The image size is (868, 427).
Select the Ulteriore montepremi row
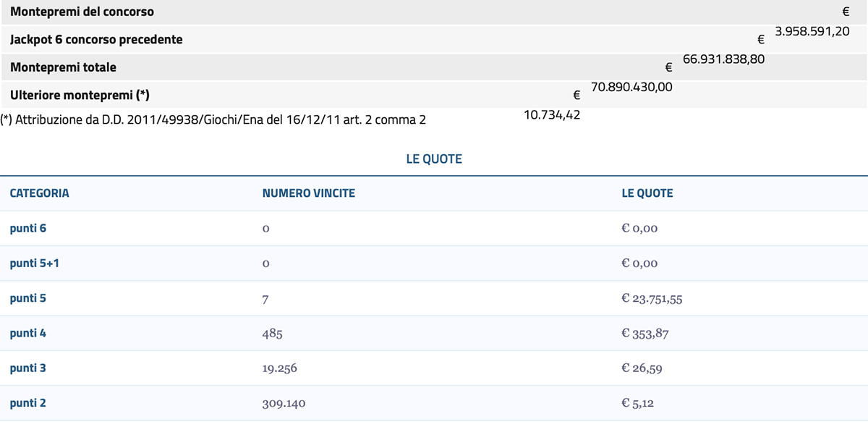81,95
